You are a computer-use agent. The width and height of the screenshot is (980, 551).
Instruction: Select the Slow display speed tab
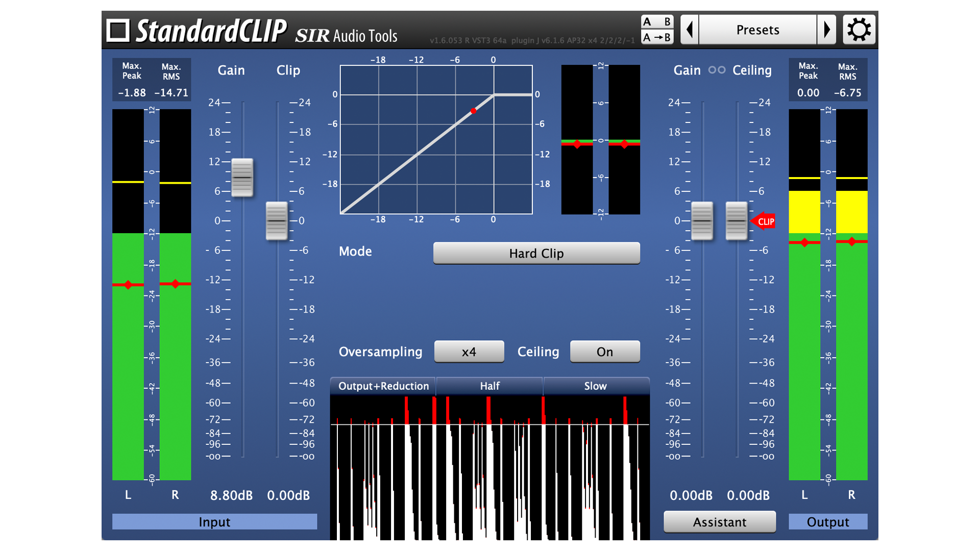pyautogui.click(x=596, y=386)
